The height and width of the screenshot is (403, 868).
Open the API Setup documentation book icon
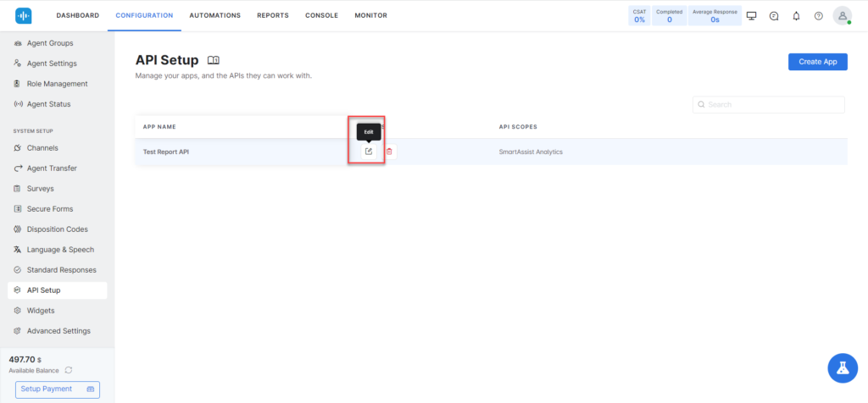pos(214,60)
